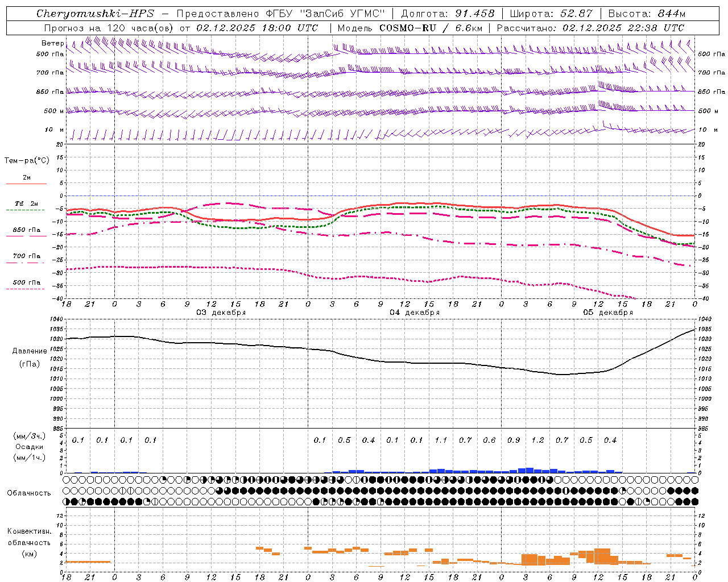Select the 700 гПа temperature legend entry
The width and height of the screenshot is (728, 582).
(27, 256)
